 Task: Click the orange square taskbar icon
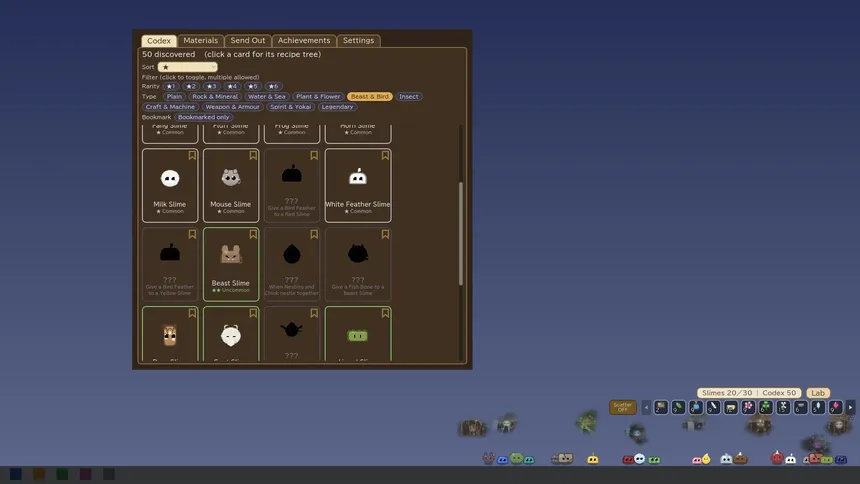(39, 474)
